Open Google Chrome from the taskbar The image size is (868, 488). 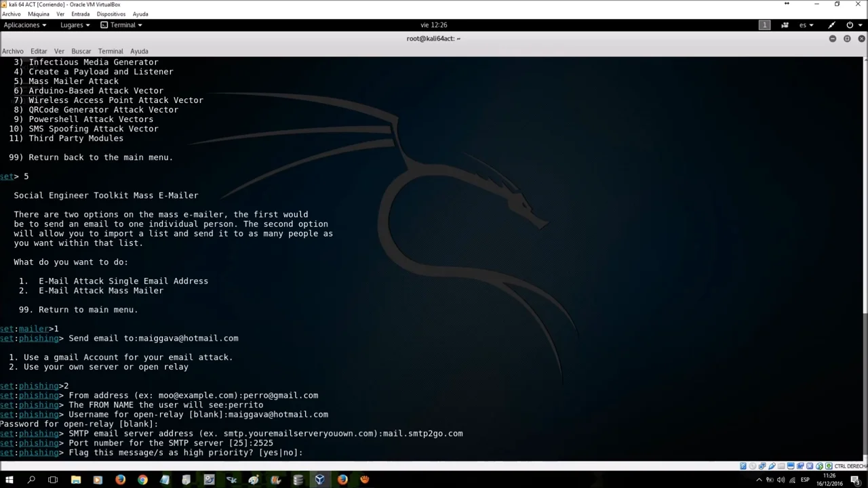click(142, 480)
